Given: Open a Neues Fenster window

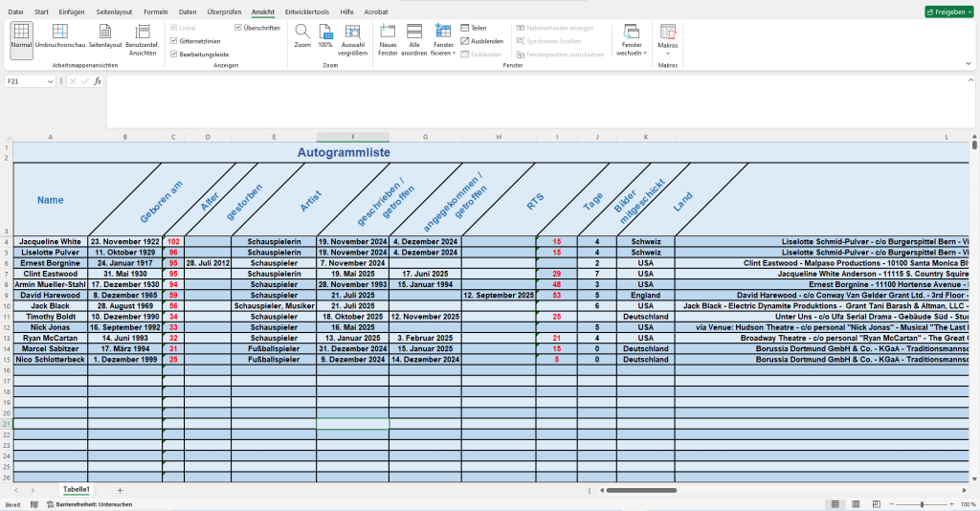Looking at the screenshot, I should [x=388, y=36].
